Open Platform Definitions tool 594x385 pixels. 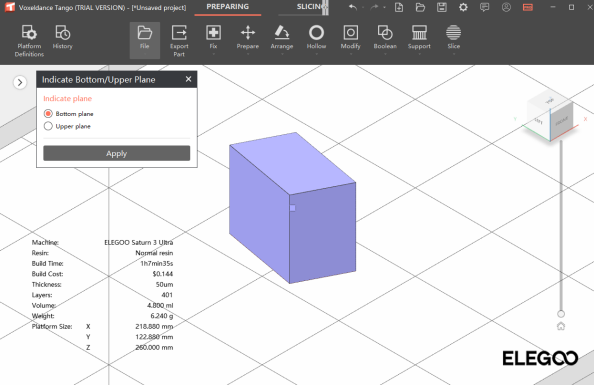[x=29, y=40]
